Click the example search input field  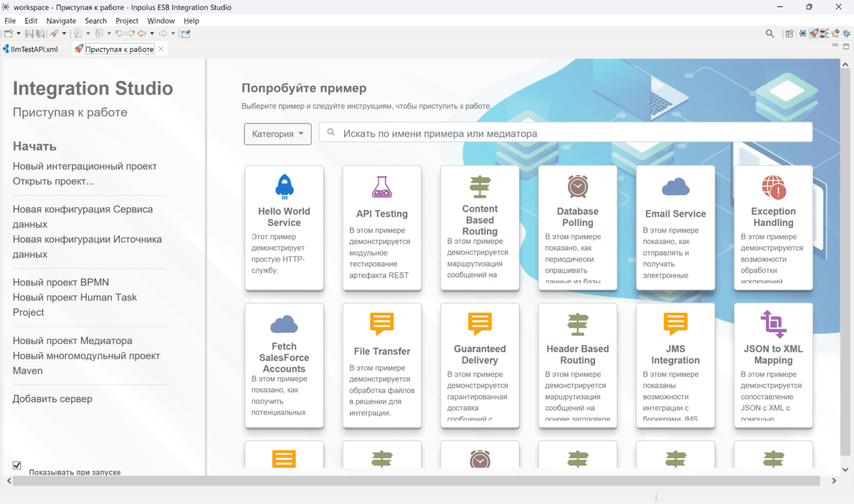pos(566,133)
